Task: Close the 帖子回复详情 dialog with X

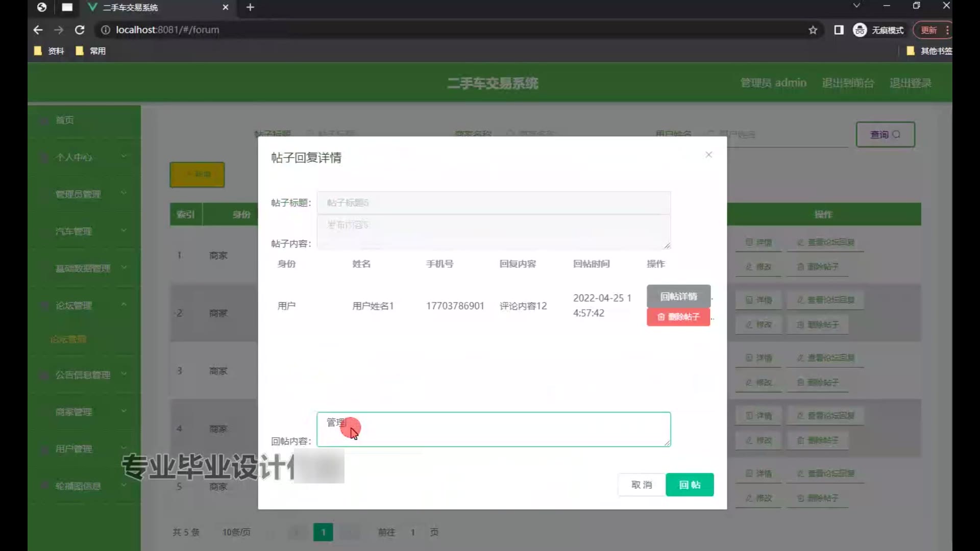Action: coord(708,155)
